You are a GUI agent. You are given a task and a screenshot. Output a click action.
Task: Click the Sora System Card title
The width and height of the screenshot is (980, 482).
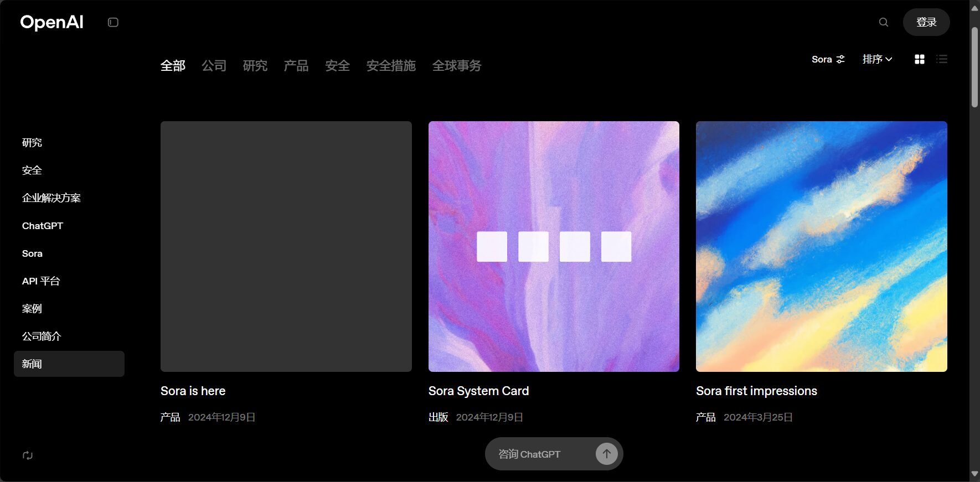tap(479, 391)
